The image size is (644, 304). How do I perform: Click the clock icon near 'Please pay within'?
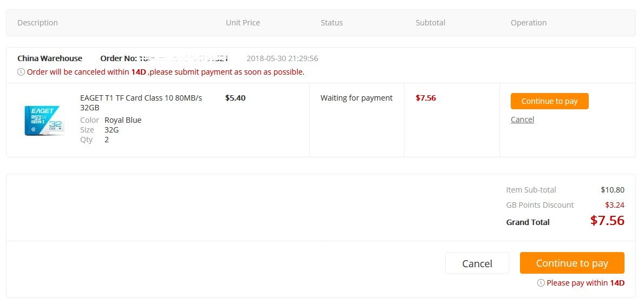coord(541,283)
